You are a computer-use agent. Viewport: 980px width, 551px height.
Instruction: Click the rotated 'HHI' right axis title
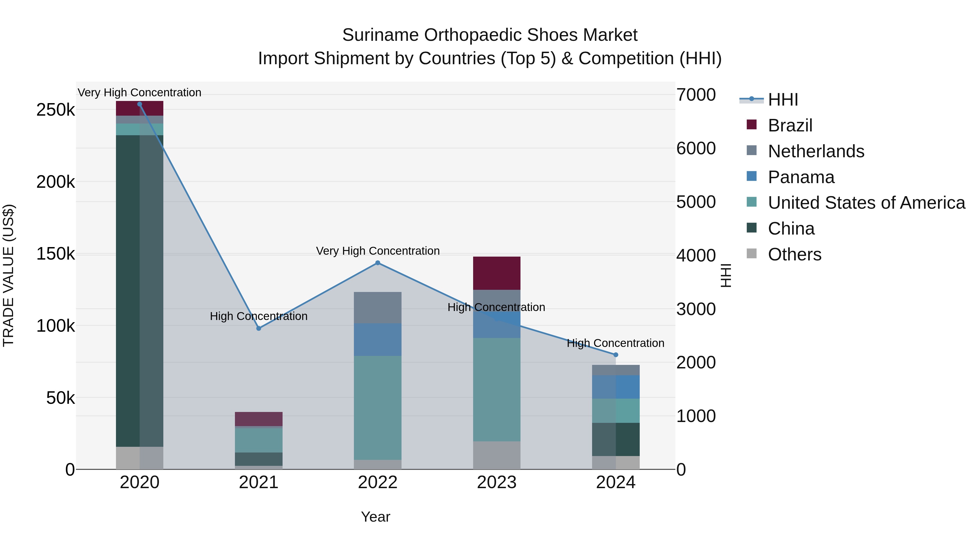pos(726,275)
